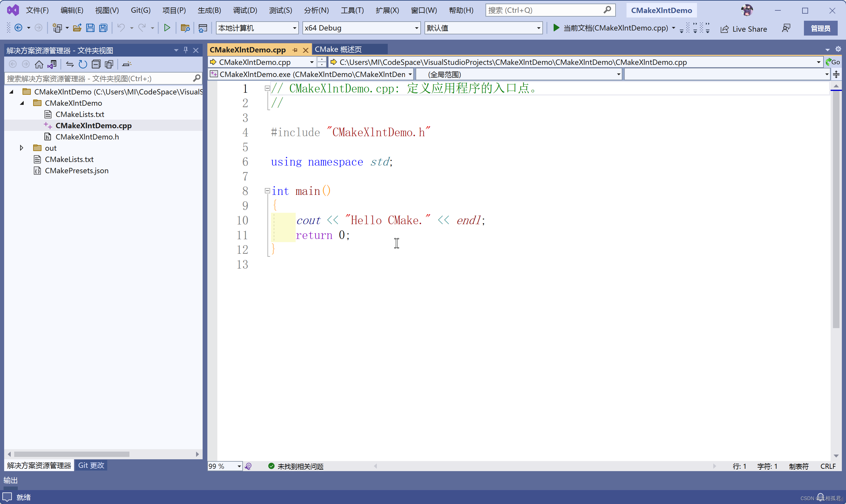Open the 99 % zoom dropdown
The image size is (846, 504).
click(x=239, y=466)
